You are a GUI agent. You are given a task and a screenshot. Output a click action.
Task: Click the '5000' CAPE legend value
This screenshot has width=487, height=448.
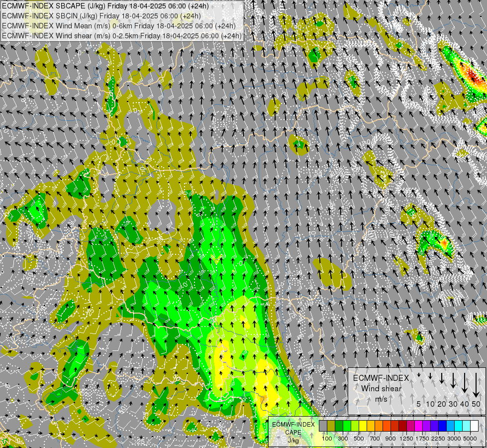[470, 439]
